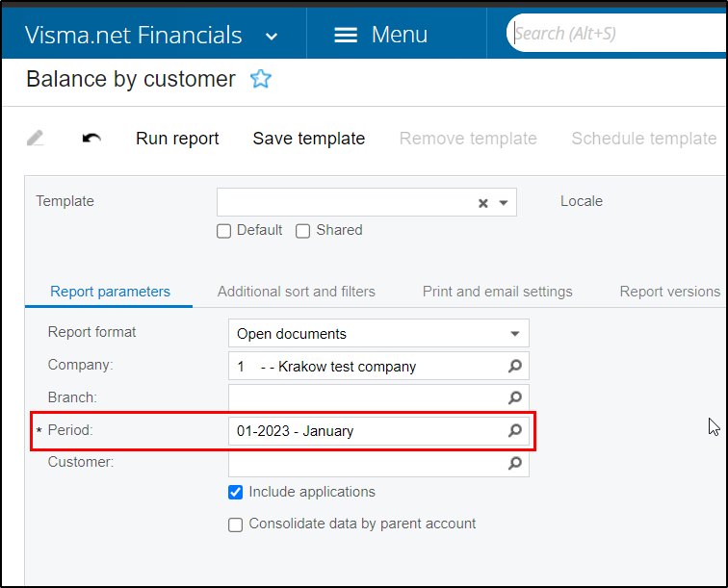
Task: Expand the Template dropdown arrow
Action: (504, 203)
